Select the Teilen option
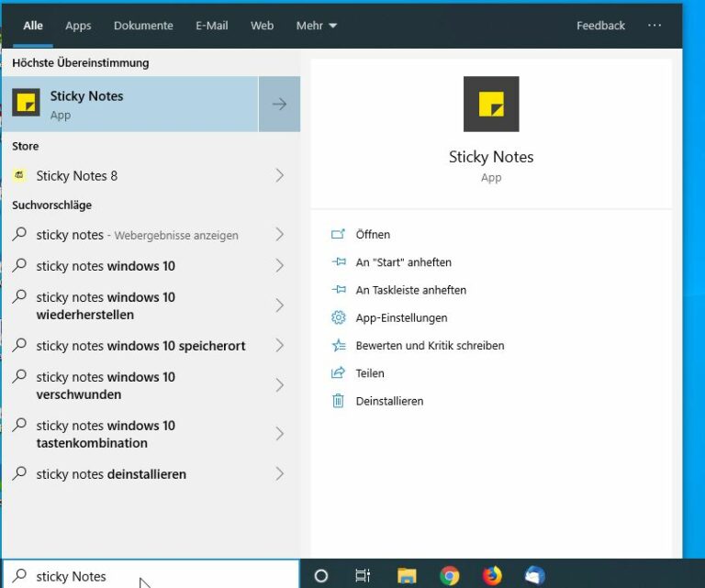Screen dimensions: 705x588 370,373
